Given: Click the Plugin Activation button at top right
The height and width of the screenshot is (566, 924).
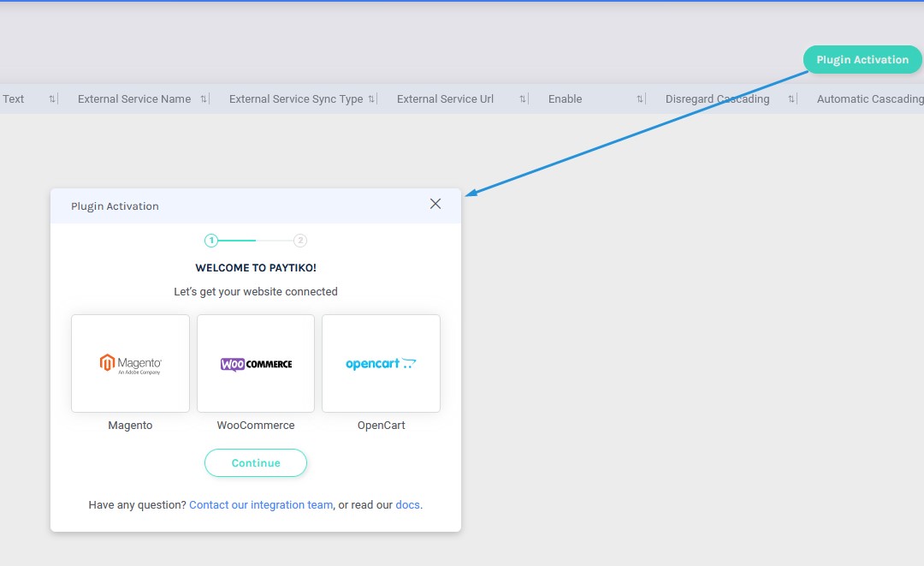Looking at the screenshot, I should click(862, 60).
